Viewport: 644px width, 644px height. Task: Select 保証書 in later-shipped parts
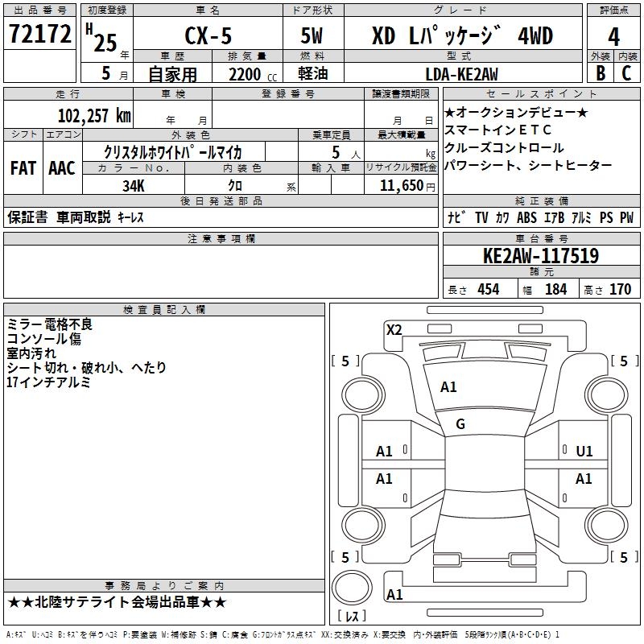[27, 217]
